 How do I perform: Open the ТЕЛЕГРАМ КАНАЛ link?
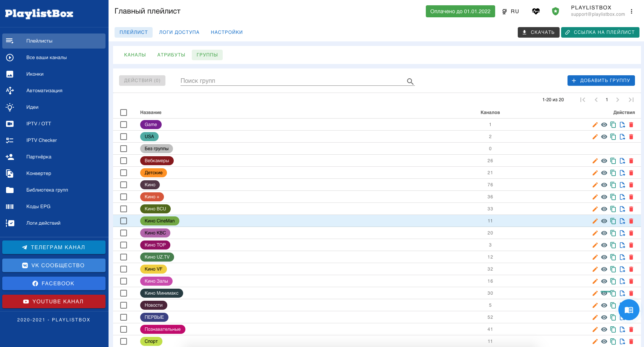tap(54, 247)
